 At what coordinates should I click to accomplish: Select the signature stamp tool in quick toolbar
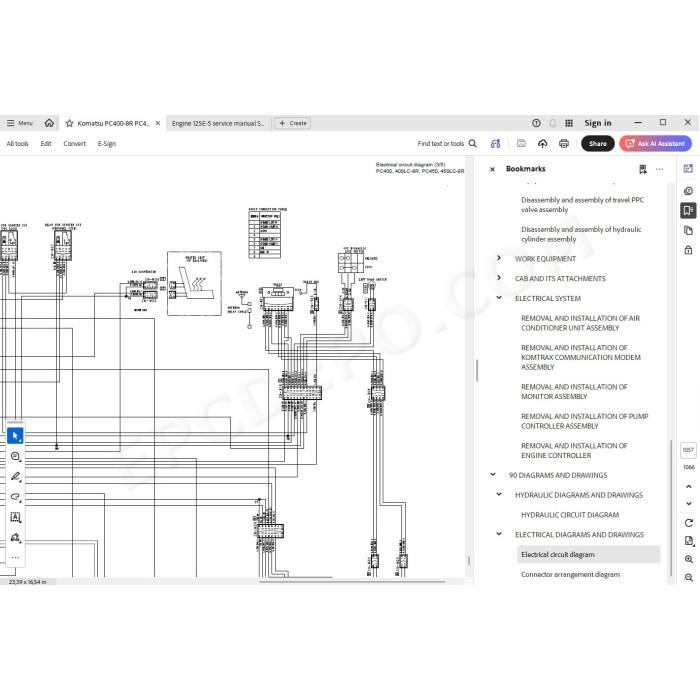15,538
